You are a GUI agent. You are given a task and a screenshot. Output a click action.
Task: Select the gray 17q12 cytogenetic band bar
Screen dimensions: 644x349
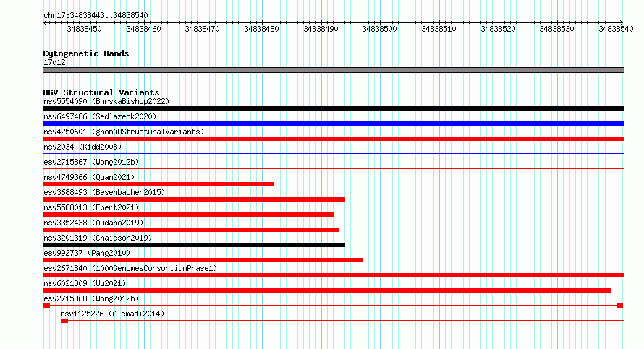[x=333, y=70]
